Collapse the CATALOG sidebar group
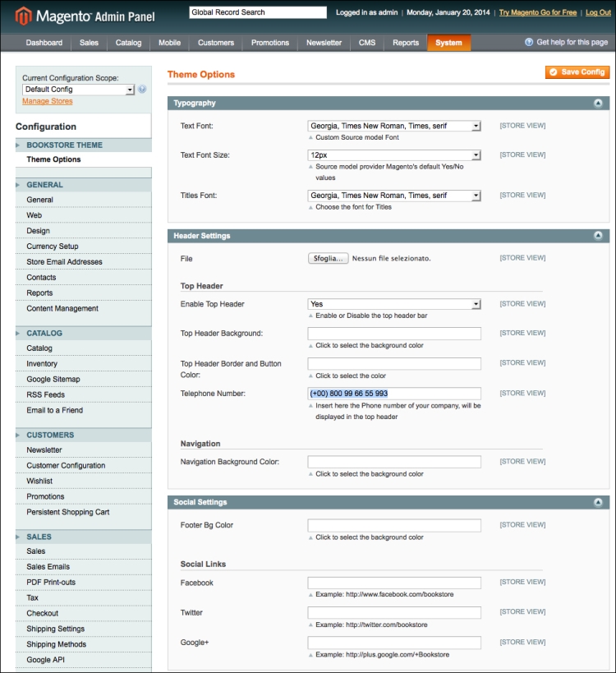616x673 pixels. 84,333
